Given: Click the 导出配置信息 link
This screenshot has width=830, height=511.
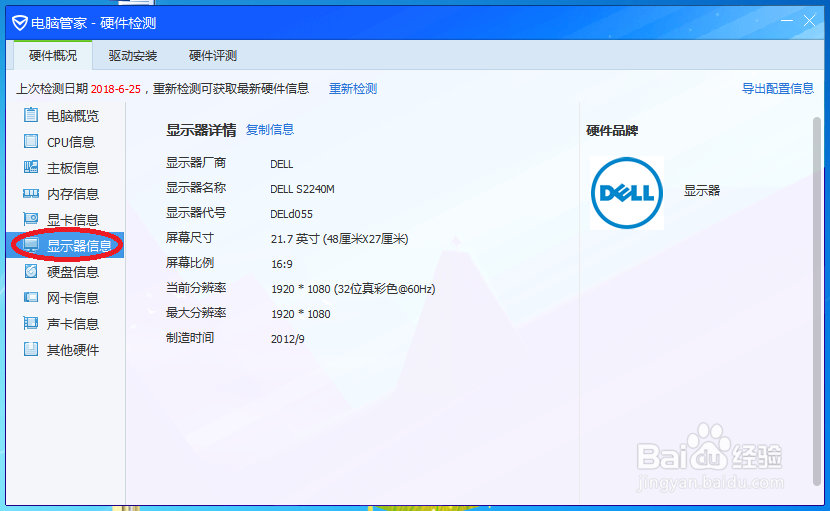Looking at the screenshot, I should [x=778, y=88].
